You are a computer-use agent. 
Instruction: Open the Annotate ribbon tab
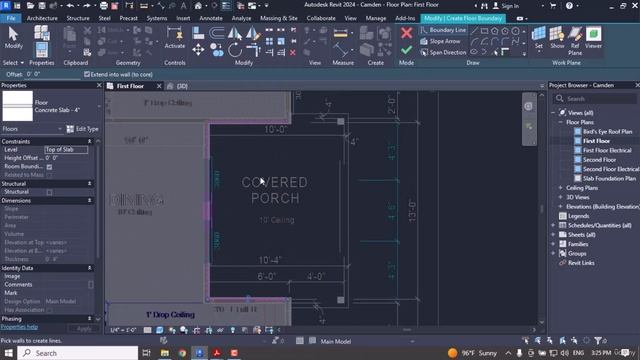pyautogui.click(x=211, y=18)
